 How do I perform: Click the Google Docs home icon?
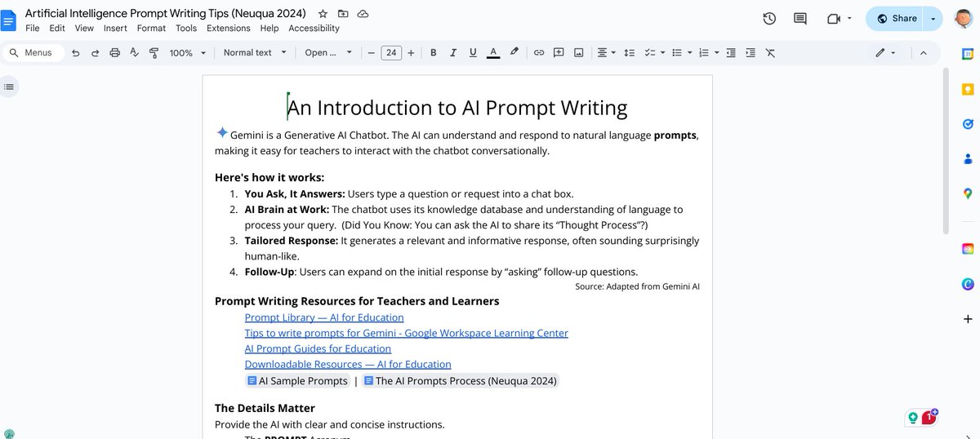9,19
